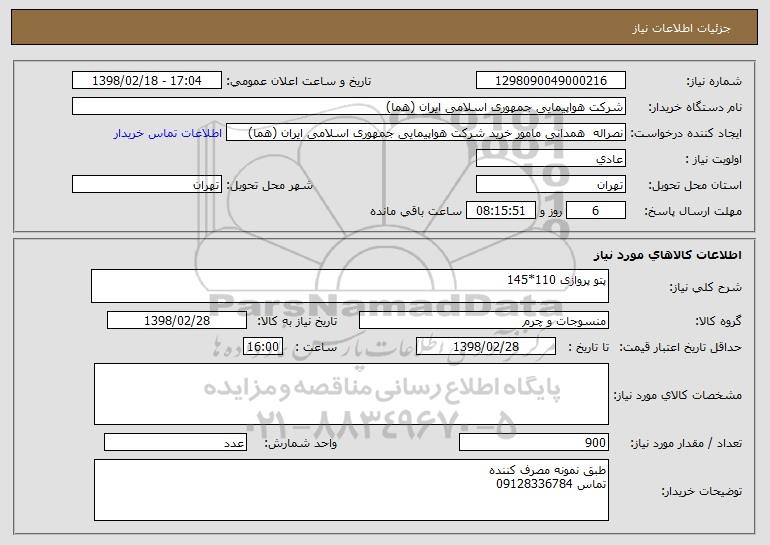Click the label مشخصات کالای مورد نیاز
The width and height of the screenshot is (770, 545).
click(x=678, y=395)
